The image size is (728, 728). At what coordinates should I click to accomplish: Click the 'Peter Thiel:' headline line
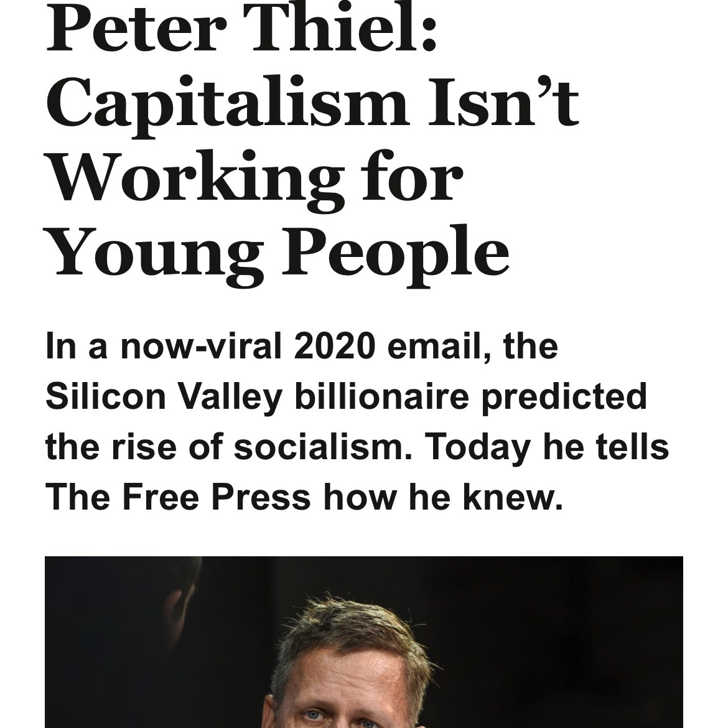(x=242, y=29)
